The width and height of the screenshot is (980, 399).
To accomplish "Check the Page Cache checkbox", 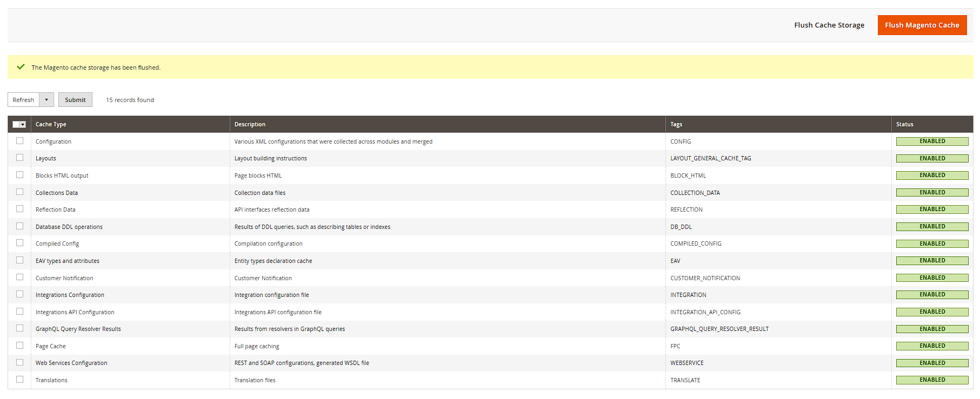I will [x=20, y=346].
